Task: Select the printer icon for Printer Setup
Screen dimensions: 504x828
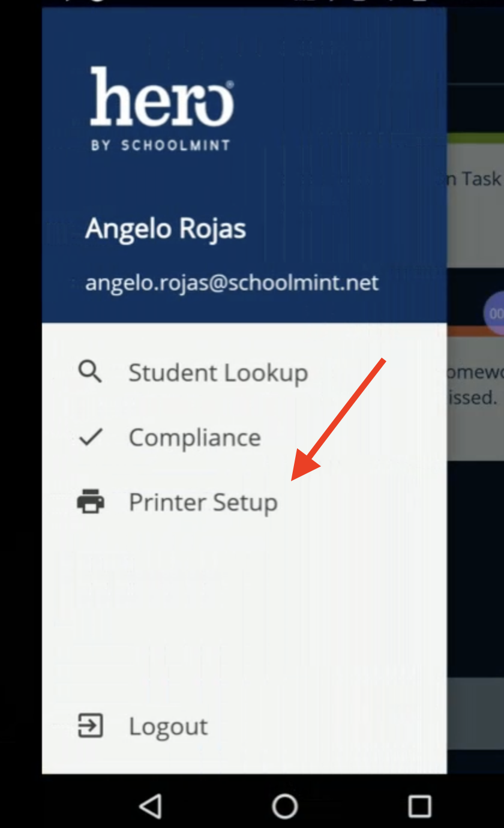Action: click(x=89, y=502)
